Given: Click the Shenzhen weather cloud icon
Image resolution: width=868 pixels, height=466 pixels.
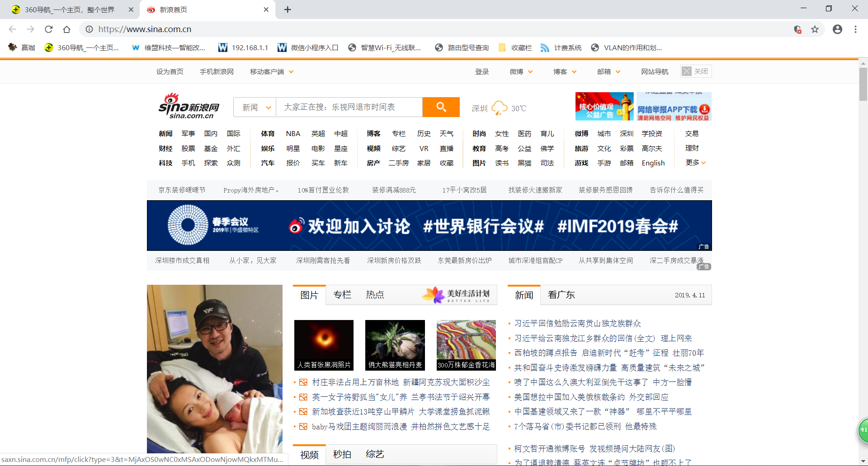Looking at the screenshot, I should click(x=499, y=108).
